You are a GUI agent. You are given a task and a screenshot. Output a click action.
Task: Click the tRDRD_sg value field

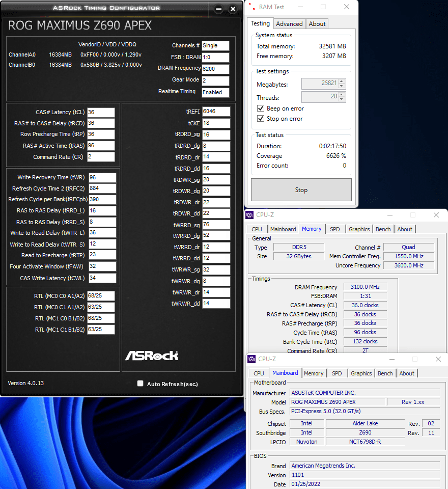pos(216,134)
